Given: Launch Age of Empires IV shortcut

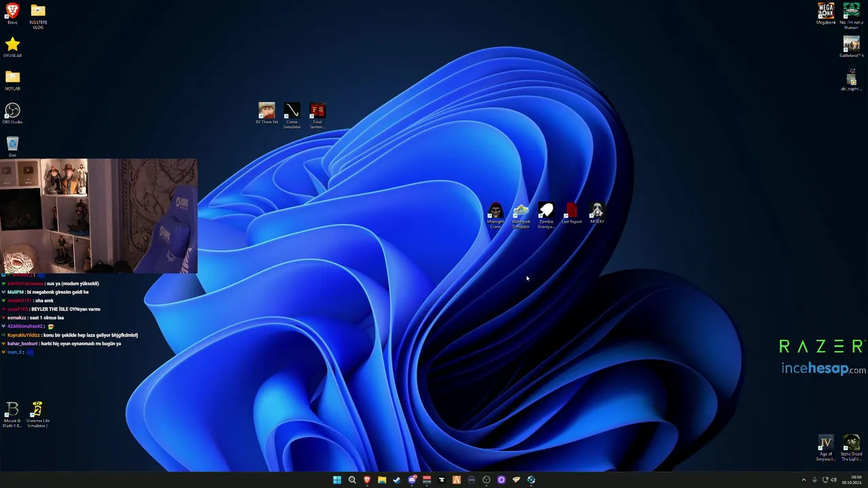Looking at the screenshot, I should pyautogui.click(x=825, y=449).
